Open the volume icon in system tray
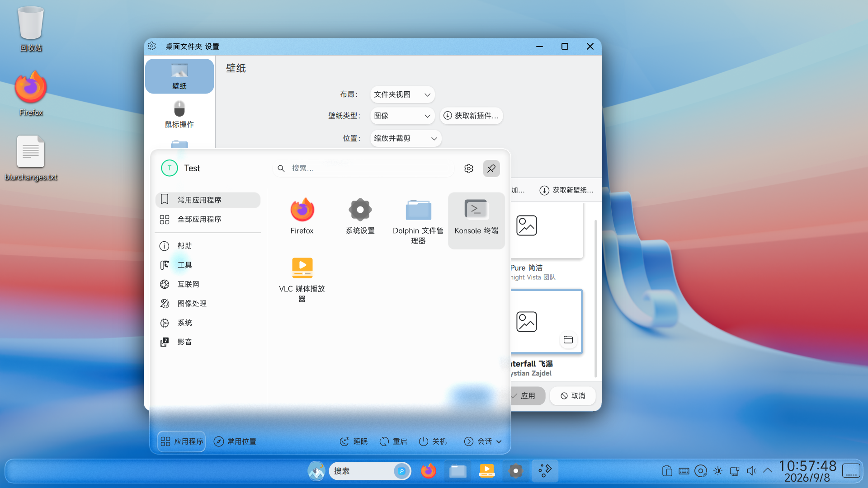868x488 pixels. 751,471
